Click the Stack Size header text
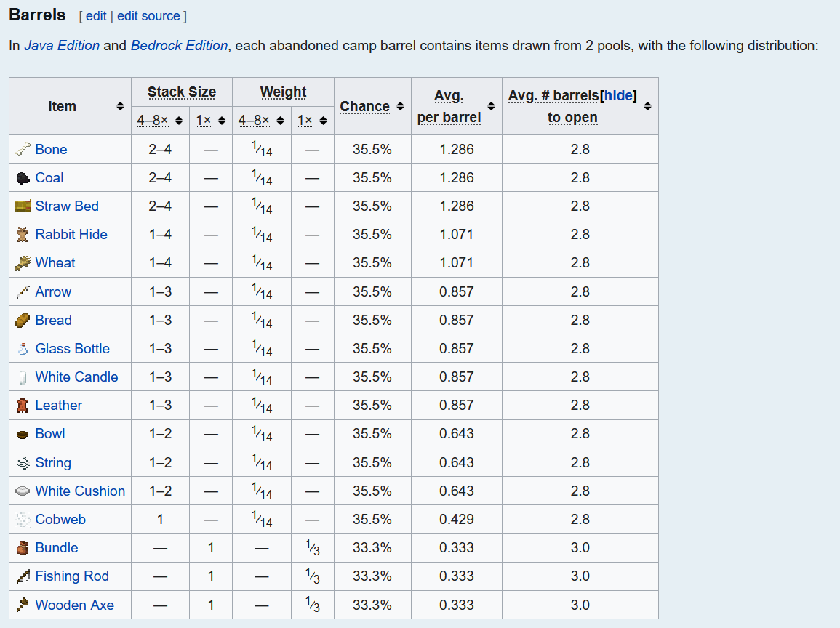Image resolution: width=840 pixels, height=628 pixels. 182,92
